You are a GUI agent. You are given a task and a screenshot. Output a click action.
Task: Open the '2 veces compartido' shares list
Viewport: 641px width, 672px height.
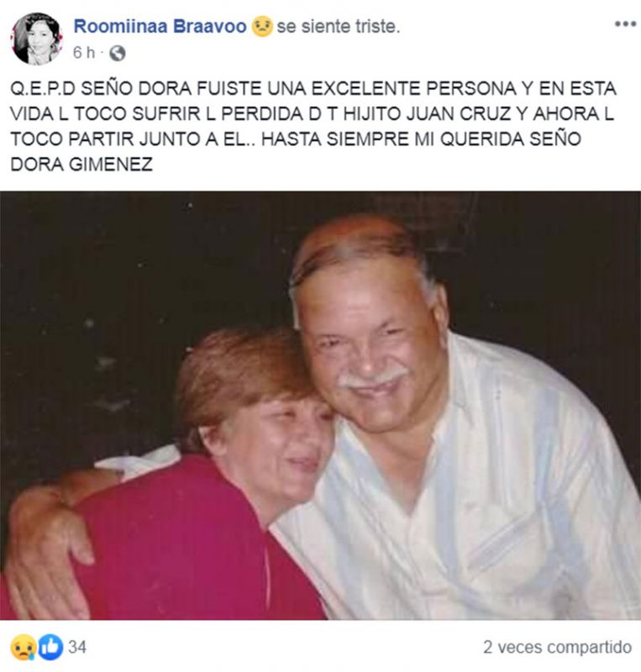[x=557, y=647]
